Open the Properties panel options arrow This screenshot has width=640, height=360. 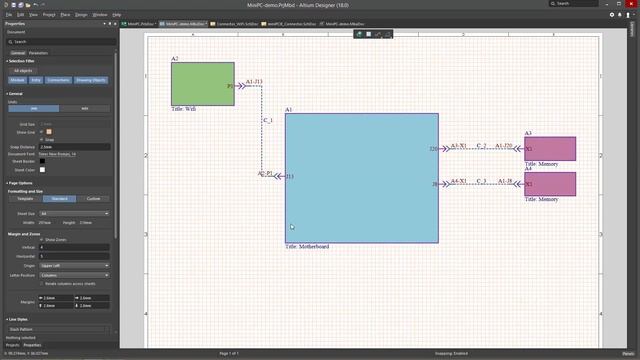[x=104, y=24]
